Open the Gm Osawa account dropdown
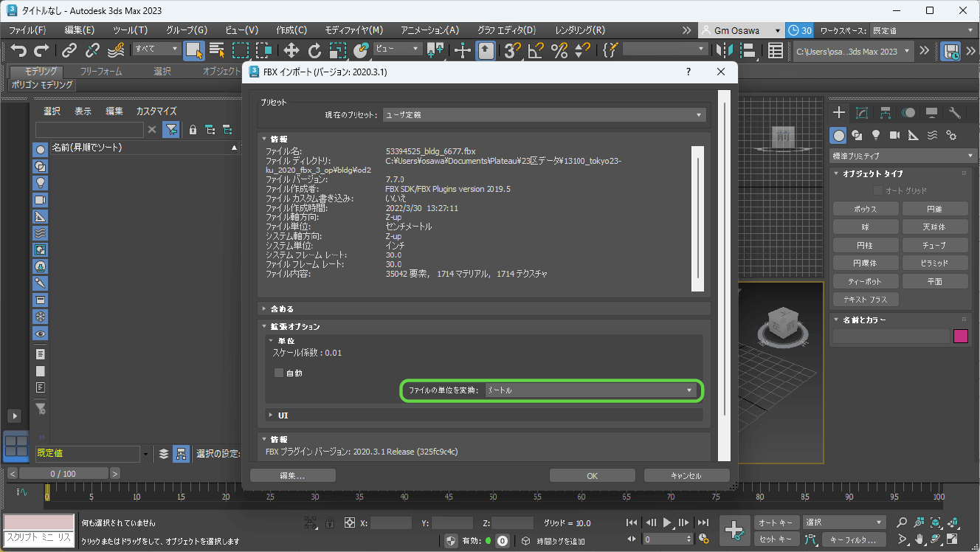This screenshot has height=552, width=980. pyautogui.click(x=741, y=30)
